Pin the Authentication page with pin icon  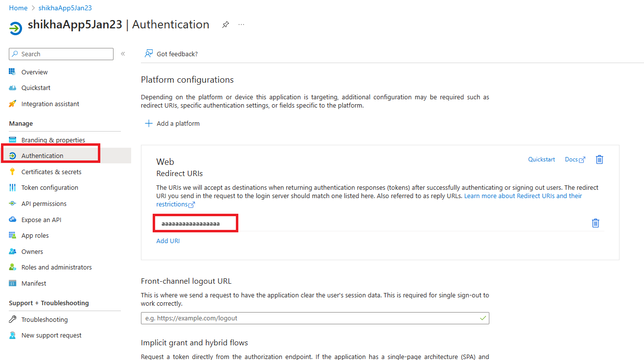225,24
